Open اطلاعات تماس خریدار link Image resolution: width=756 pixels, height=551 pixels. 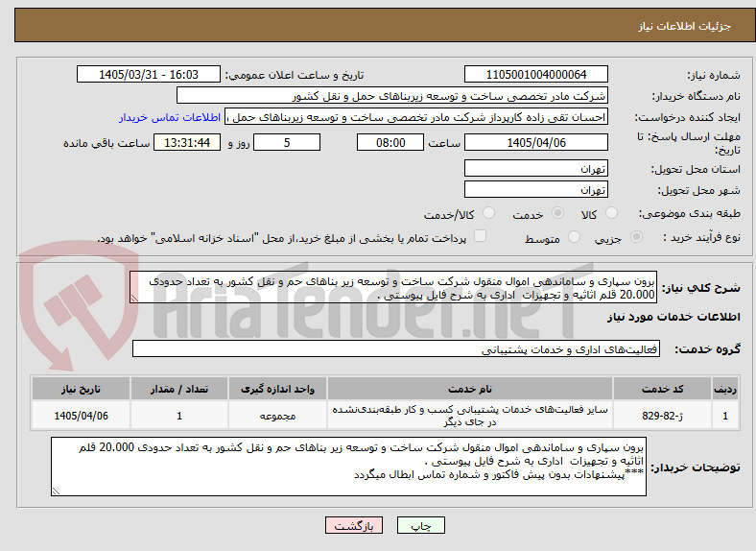click(170, 117)
